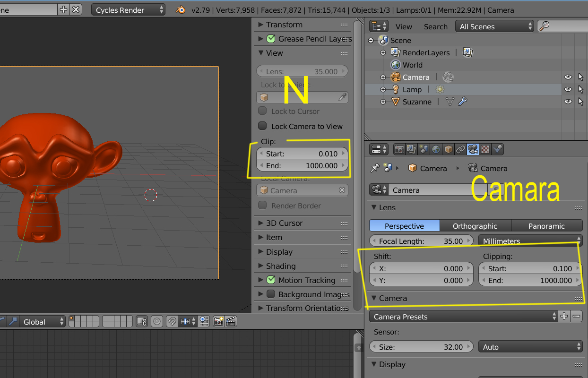Open the All Scenes outliner dropdown
This screenshot has width=588, height=378.
494,26
